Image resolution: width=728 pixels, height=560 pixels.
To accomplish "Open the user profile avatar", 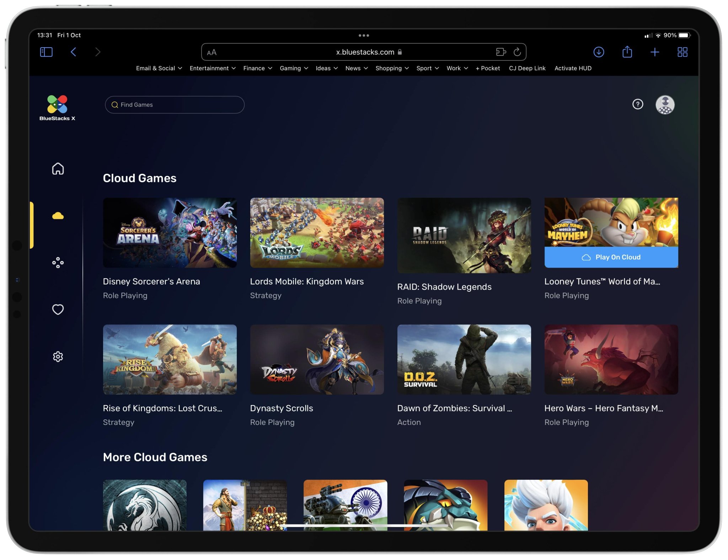I will [x=665, y=104].
